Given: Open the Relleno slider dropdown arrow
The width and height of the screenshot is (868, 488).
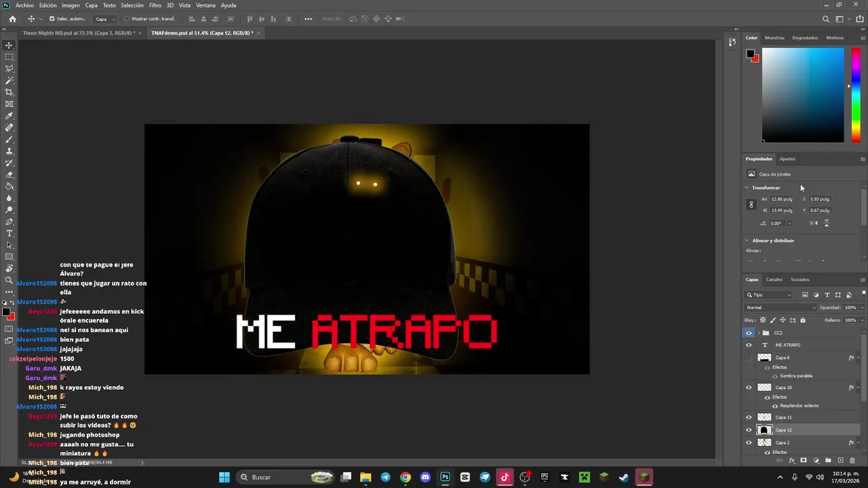Looking at the screenshot, I should coord(862,320).
